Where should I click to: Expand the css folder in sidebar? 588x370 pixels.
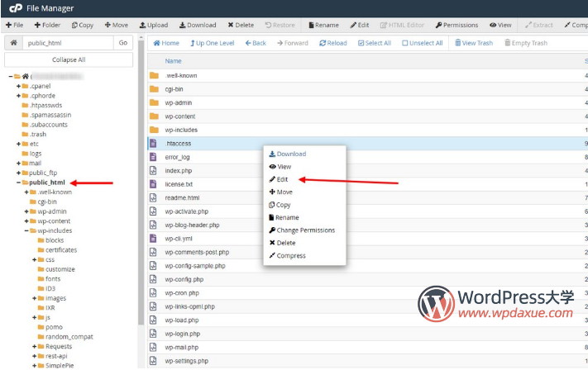click(x=35, y=259)
